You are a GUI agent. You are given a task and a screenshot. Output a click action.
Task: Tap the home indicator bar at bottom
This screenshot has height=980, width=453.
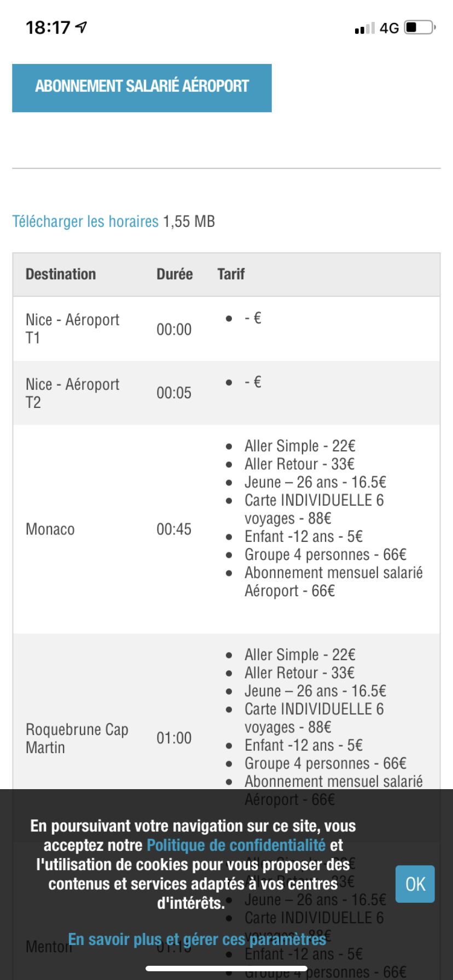226,969
